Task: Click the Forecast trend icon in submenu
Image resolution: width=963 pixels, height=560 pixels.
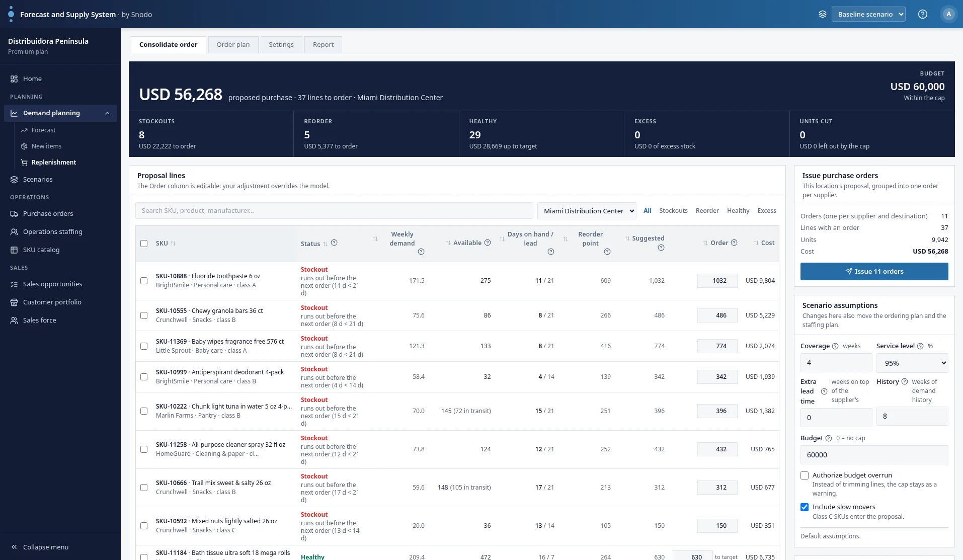Action: 24,130
